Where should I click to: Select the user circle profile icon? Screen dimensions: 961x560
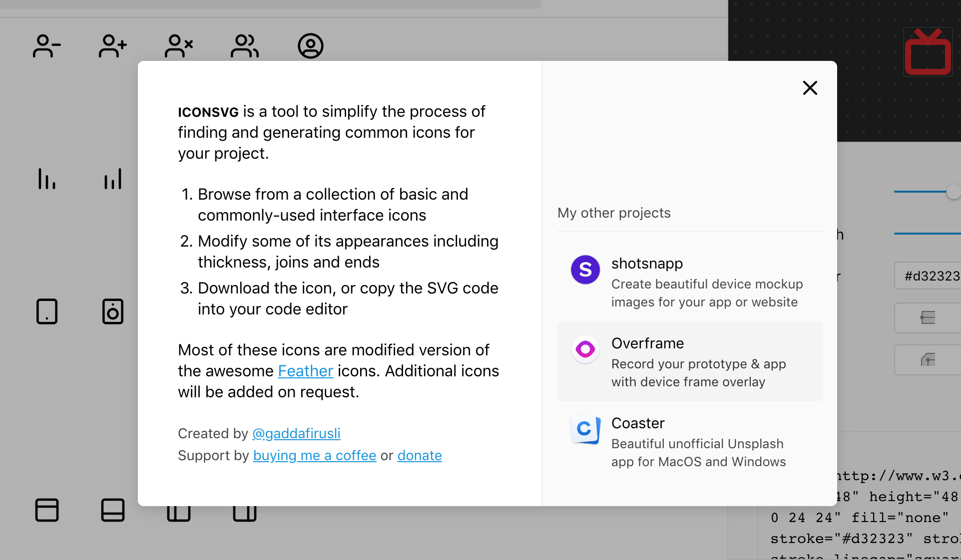click(311, 46)
